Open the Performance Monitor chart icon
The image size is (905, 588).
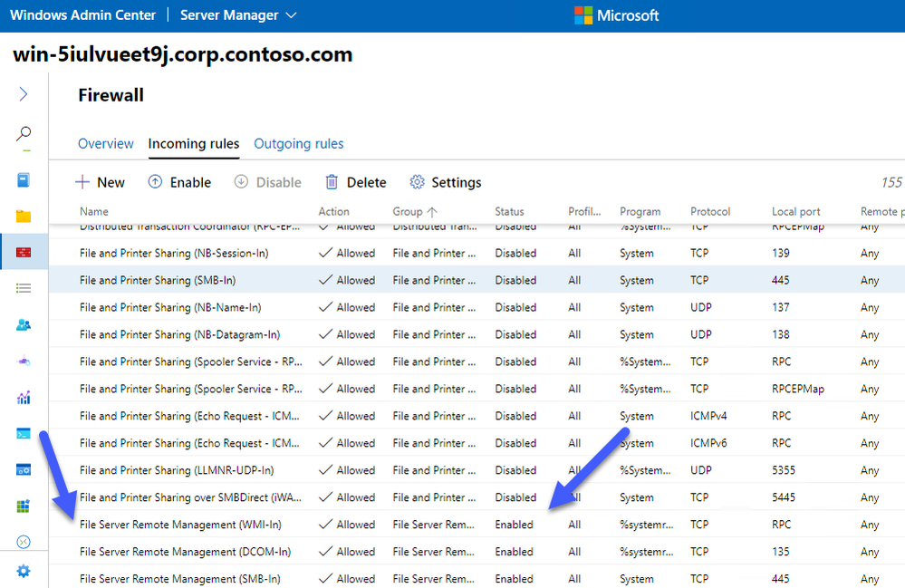tap(23, 398)
